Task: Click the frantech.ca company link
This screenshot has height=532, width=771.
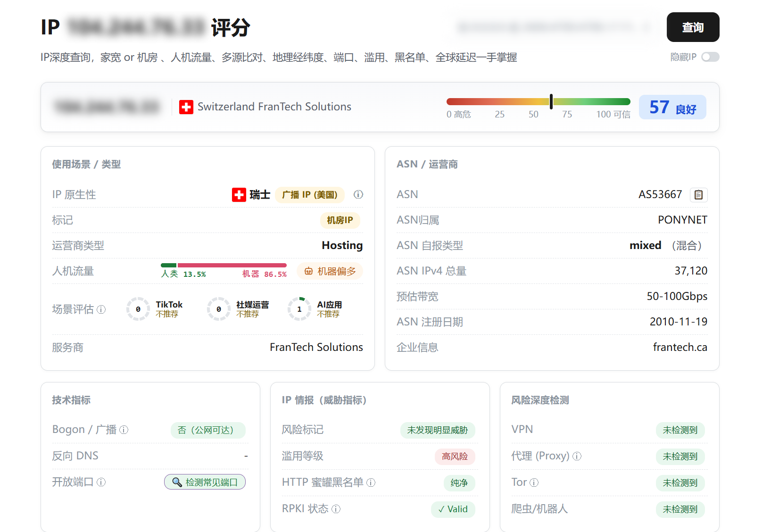Action: point(680,347)
